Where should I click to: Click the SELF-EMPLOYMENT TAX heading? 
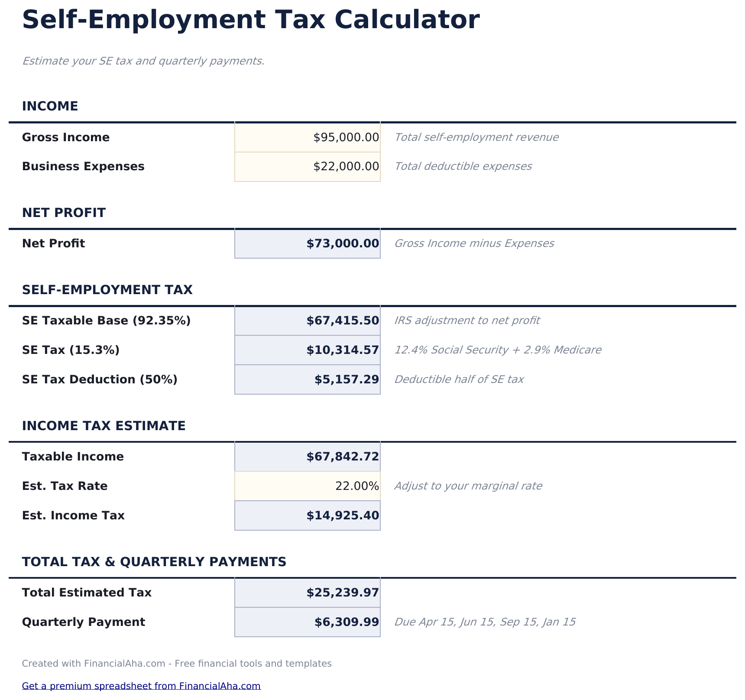[108, 290]
